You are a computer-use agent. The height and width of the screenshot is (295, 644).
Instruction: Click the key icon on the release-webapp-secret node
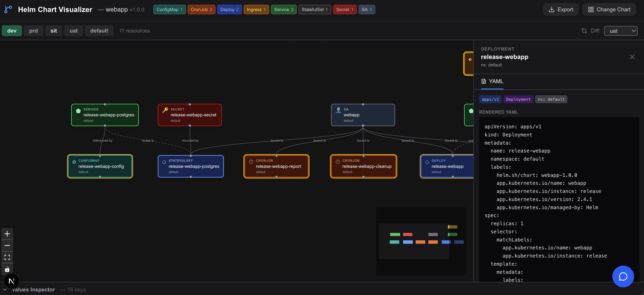[x=165, y=110]
